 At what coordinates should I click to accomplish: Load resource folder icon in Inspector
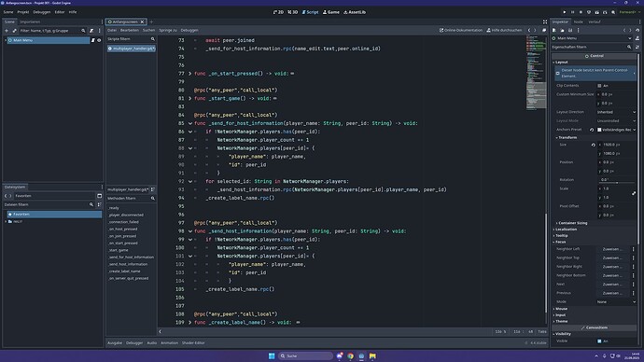pyautogui.click(x=562, y=31)
